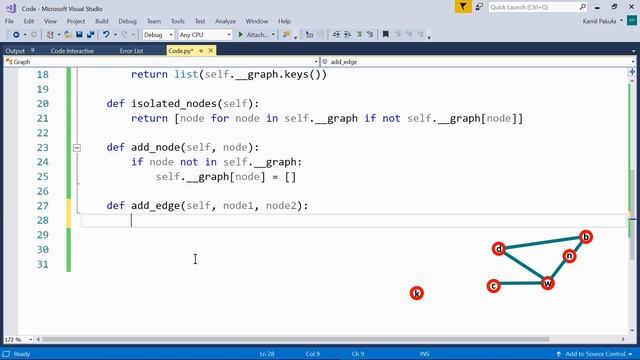Open the Window menu
The height and width of the screenshot is (360, 640).
pos(257,21)
